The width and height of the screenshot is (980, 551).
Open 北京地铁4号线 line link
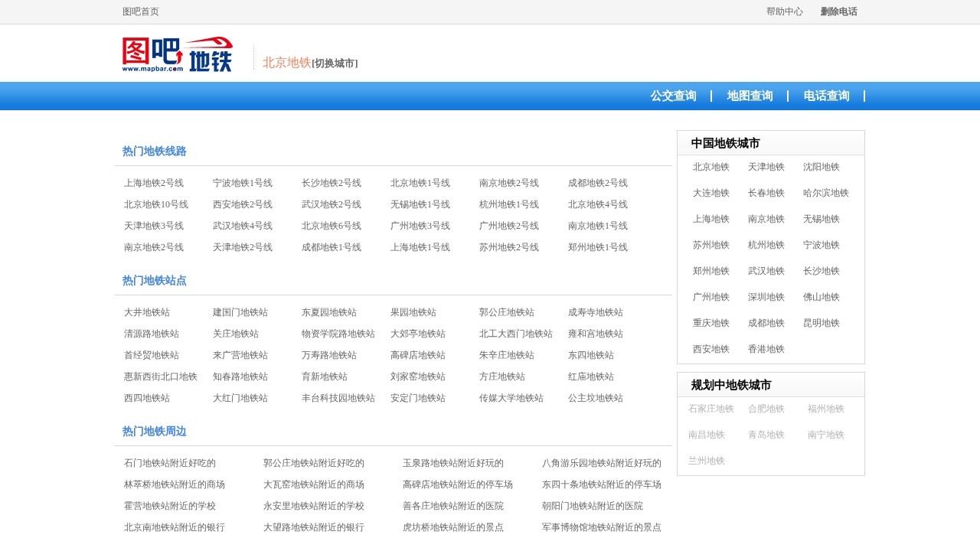click(x=598, y=204)
